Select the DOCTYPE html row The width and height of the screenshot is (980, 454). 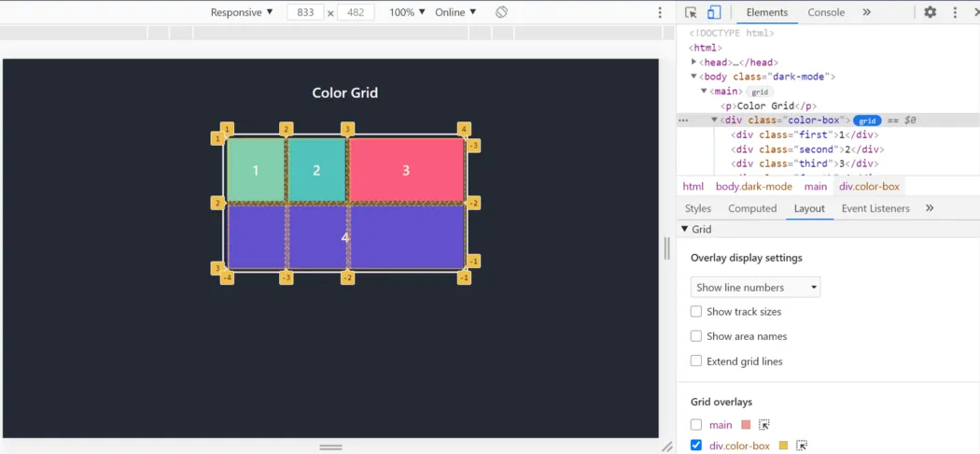pos(731,33)
